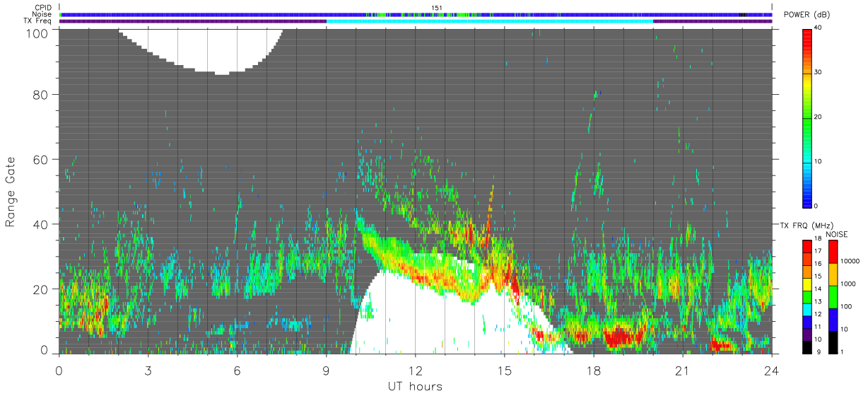Click the 12 tick on the UT hours axis
The width and height of the screenshot is (868, 401).
(x=415, y=371)
